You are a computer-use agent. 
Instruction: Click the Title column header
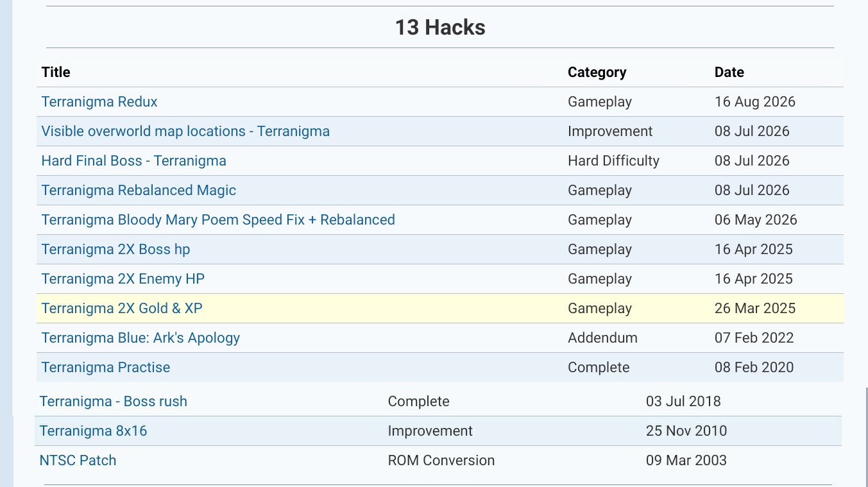[x=56, y=72]
